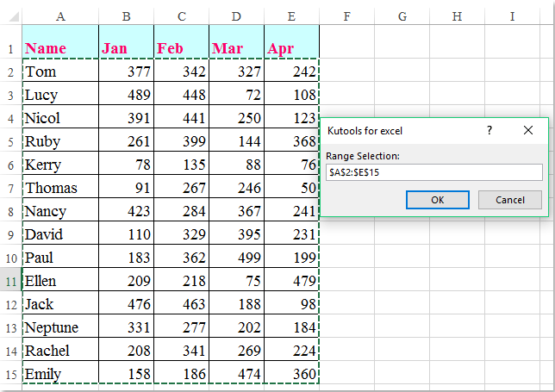The height and width of the screenshot is (392, 555).
Task: Select the cell containing Neptune
Action: click(x=60, y=327)
